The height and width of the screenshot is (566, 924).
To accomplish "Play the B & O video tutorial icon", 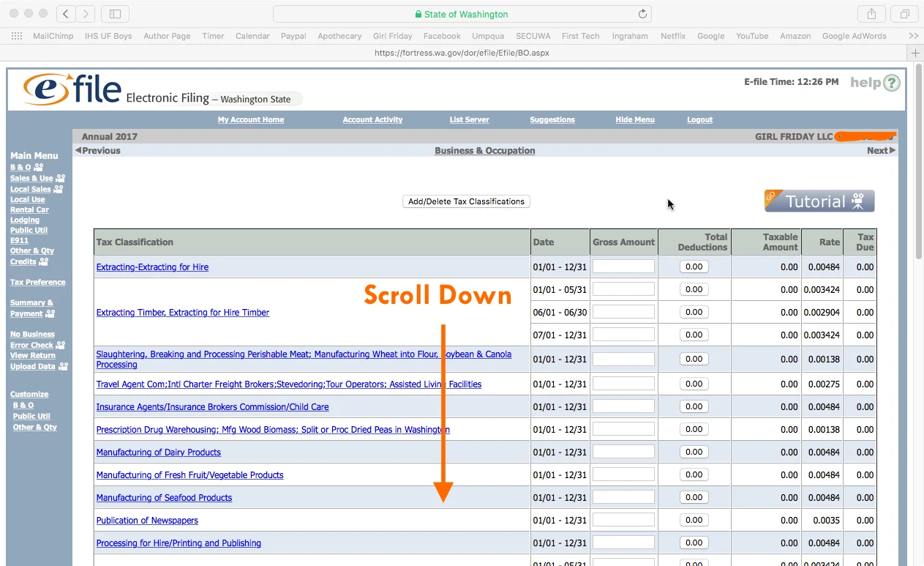I will coord(38,168).
